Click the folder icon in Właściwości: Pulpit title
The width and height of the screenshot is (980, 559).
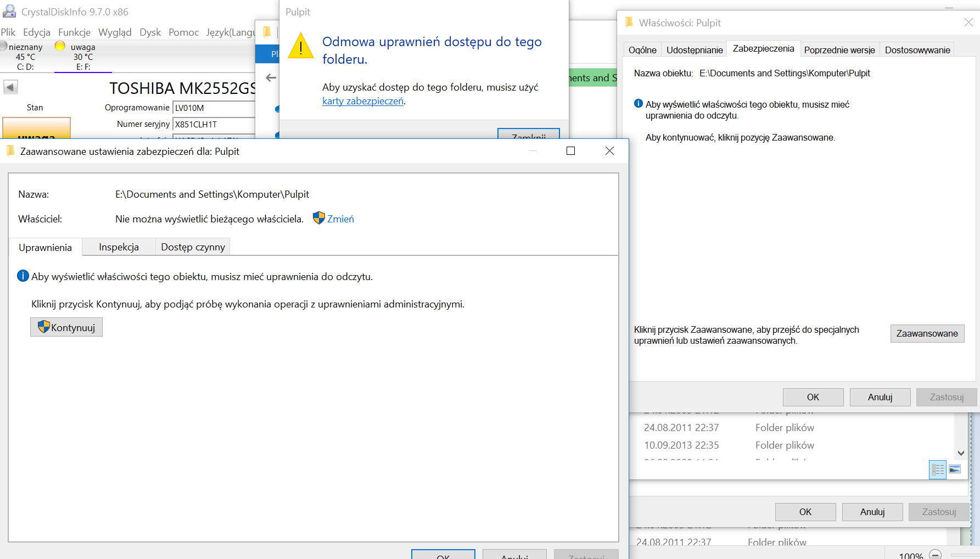click(x=629, y=23)
